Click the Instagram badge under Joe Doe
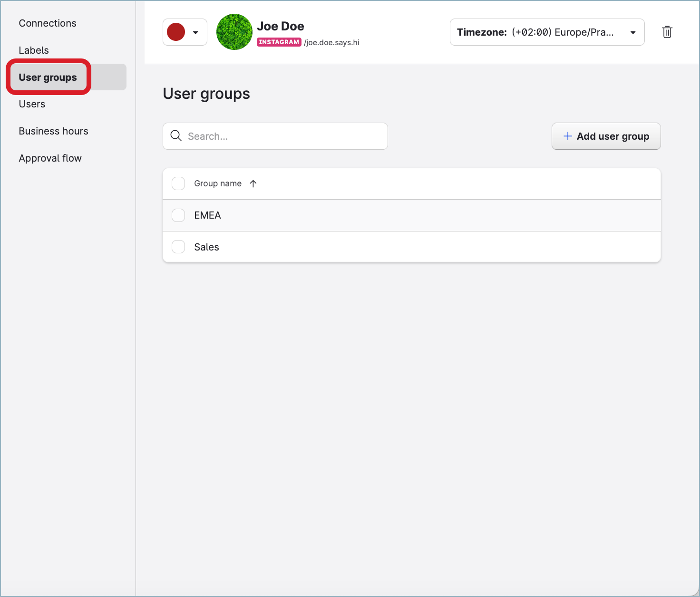This screenshot has width=700, height=597. click(279, 42)
